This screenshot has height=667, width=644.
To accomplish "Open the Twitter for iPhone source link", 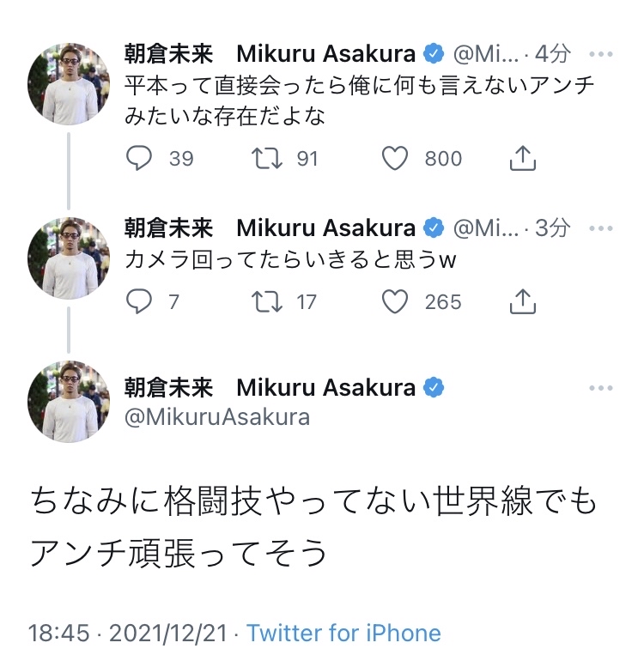I will coord(343,634).
